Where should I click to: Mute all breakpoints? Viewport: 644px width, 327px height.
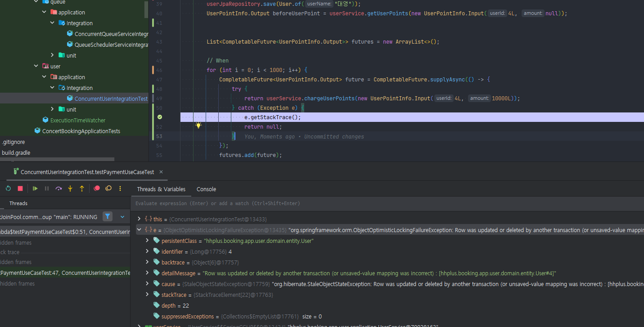(108, 188)
